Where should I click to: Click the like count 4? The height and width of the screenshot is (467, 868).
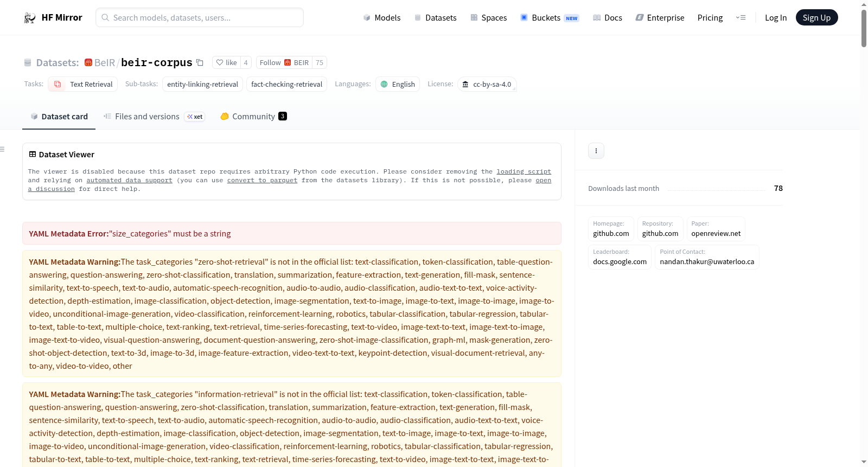246,62
